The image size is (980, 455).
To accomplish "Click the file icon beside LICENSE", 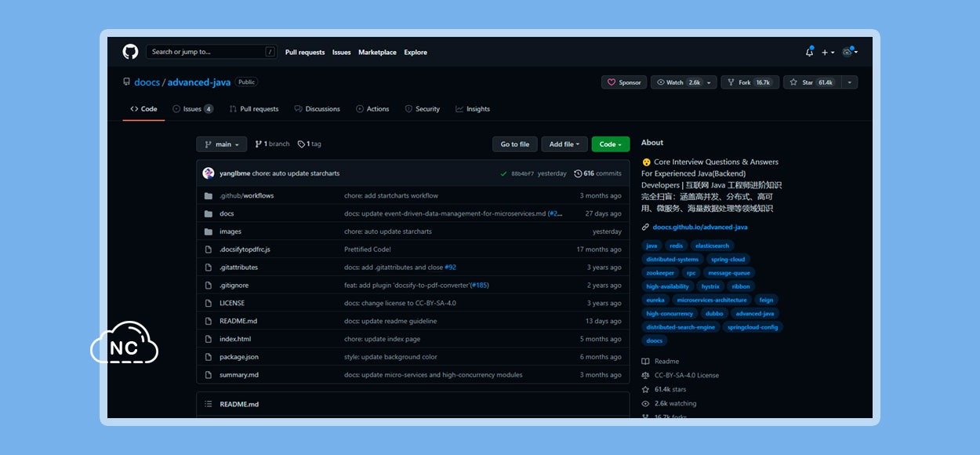I will point(209,303).
